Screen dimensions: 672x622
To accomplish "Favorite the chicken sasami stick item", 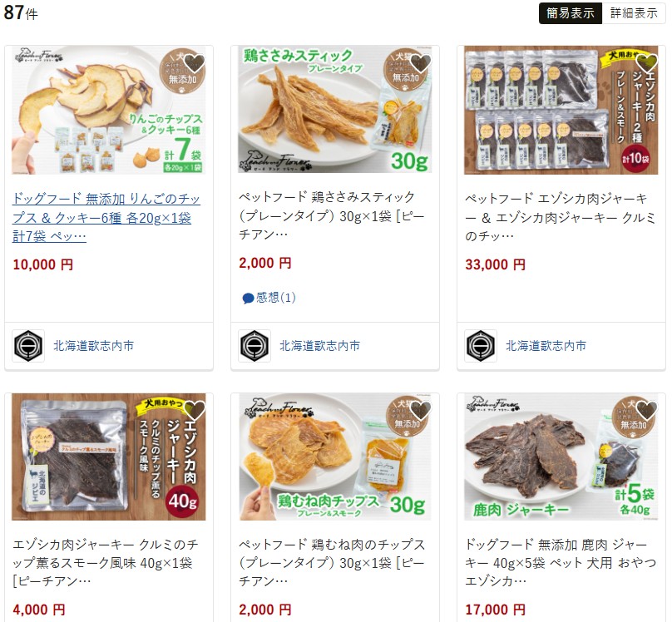I will 421,63.
